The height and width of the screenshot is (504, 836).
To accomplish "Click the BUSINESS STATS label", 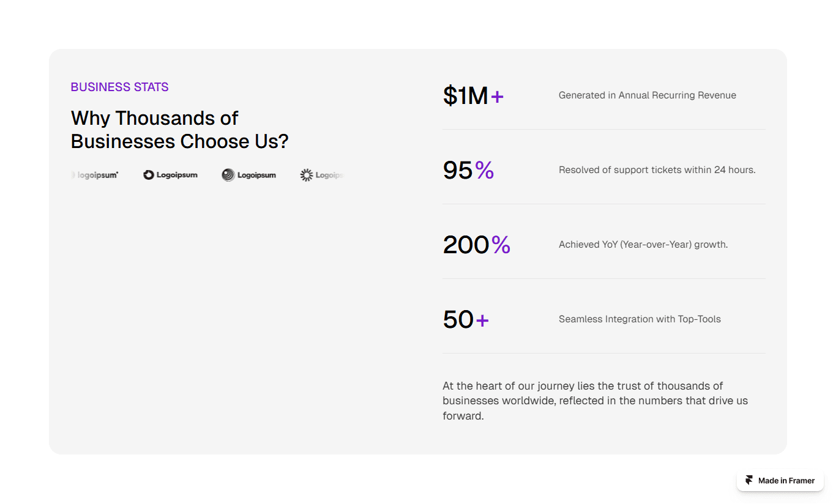I will click(x=119, y=87).
